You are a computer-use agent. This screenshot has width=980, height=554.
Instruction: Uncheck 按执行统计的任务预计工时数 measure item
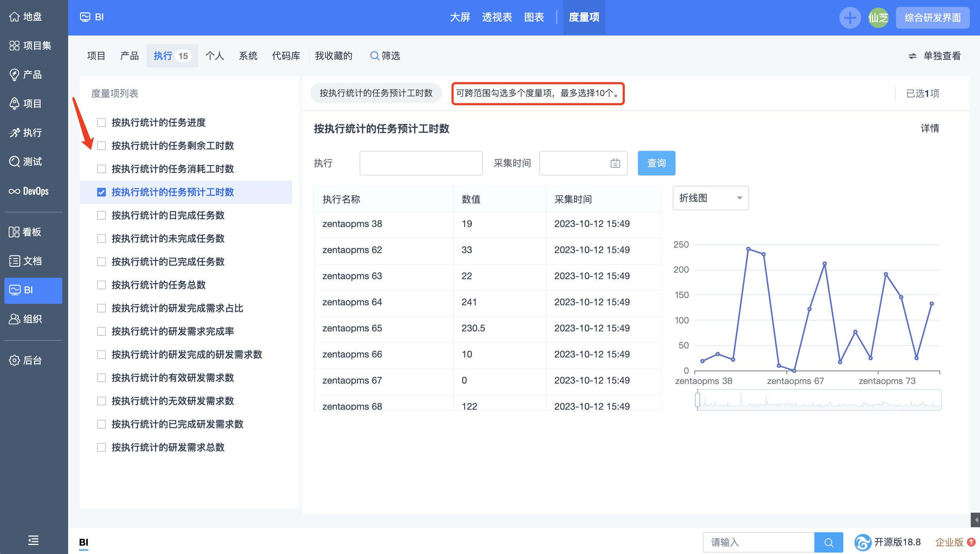[101, 192]
